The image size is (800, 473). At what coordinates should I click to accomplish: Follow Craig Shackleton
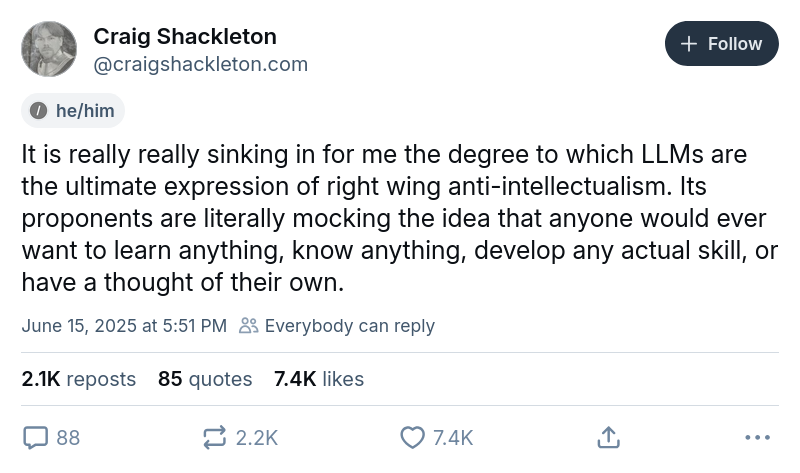point(721,44)
